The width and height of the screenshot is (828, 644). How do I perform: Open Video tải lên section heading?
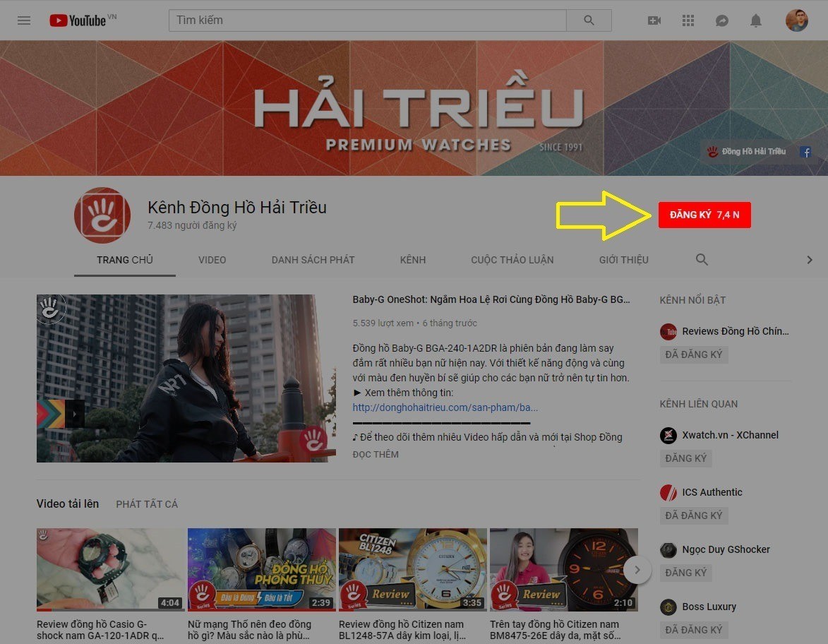click(x=68, y=504)
